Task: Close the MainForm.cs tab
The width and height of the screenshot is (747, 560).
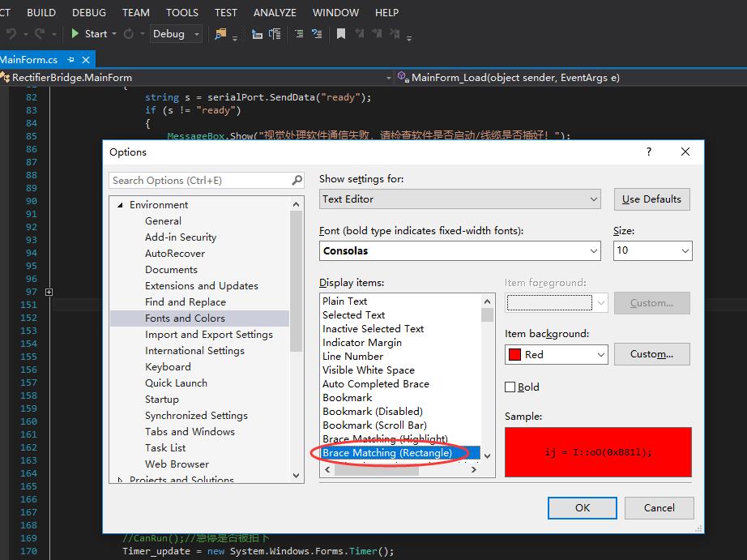Action: (x=86, y=60)
